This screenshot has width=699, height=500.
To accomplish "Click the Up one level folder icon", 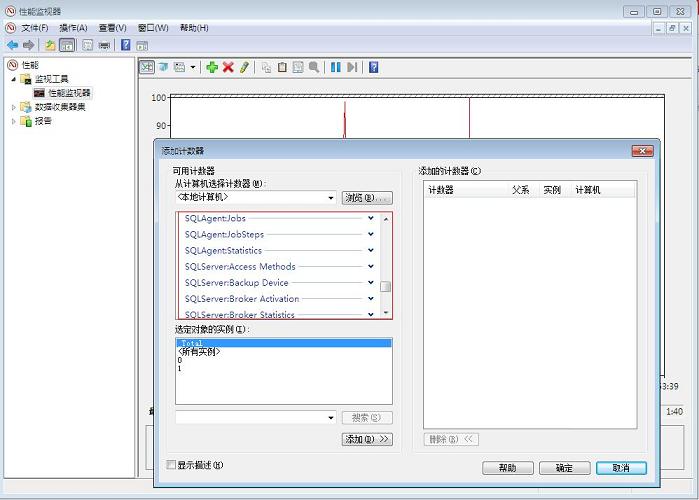I will point(50,45).
